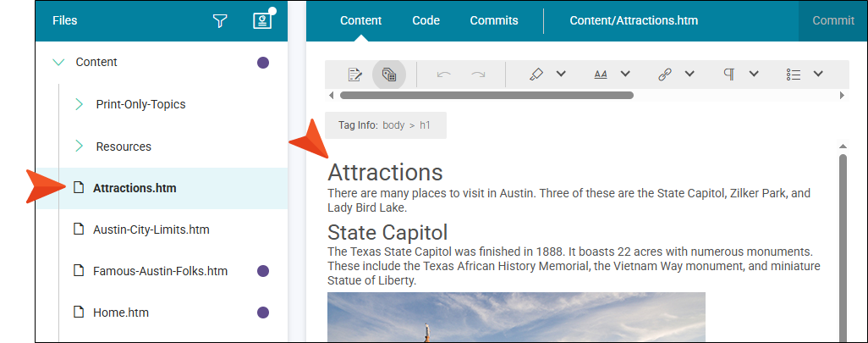868x343 pixels.
Task: Switch to the Commits tab
Action: coord(494,21)
